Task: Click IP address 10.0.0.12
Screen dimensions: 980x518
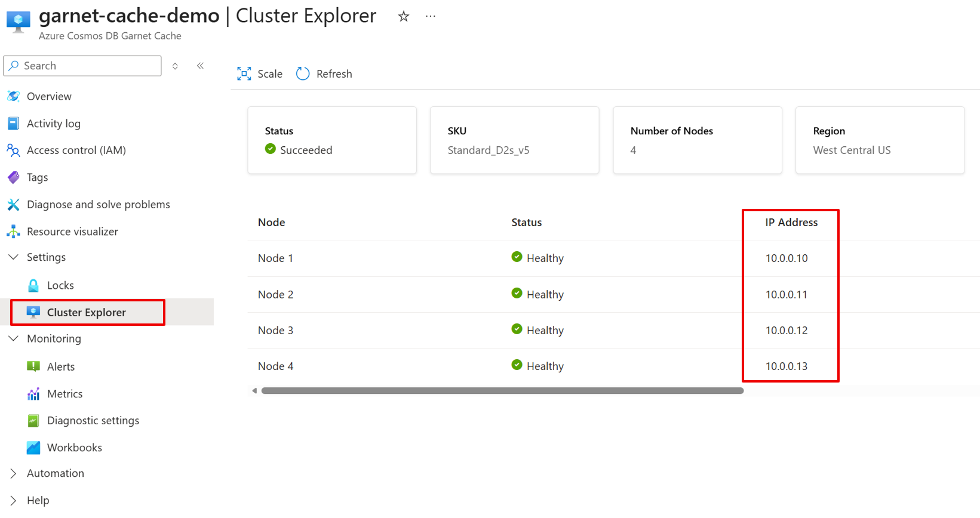Action: [787, 331]
